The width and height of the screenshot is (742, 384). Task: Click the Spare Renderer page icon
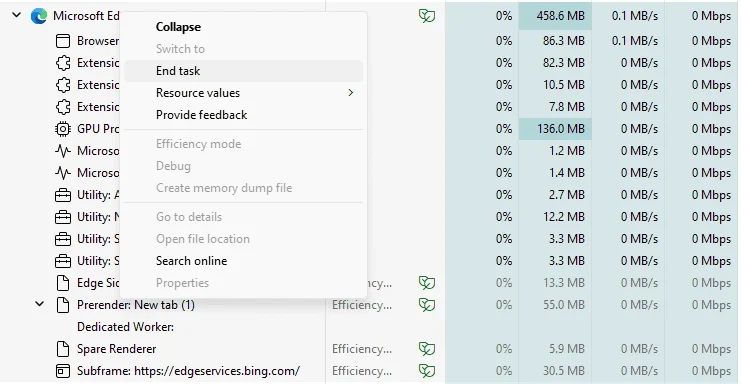[x=63, y=349]
